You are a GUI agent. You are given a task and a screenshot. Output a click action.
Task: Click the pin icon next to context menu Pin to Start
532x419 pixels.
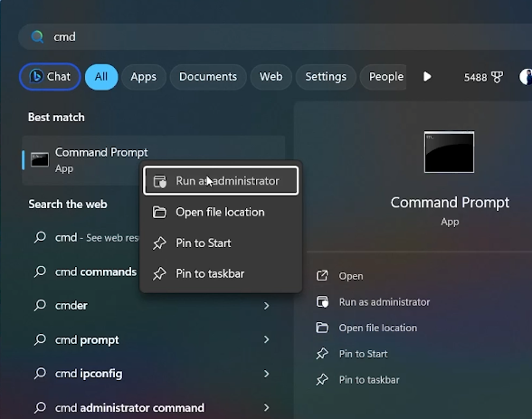click(x=159, y=243)
